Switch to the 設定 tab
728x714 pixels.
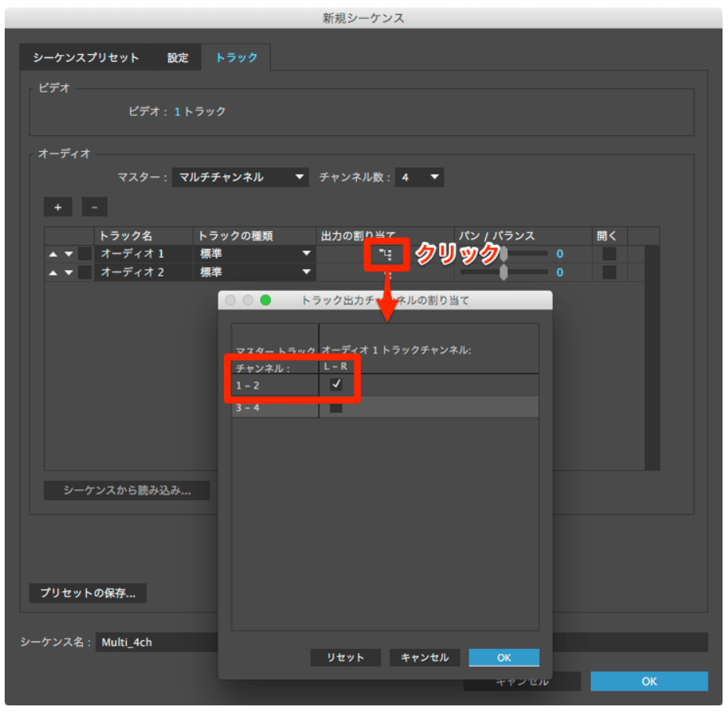(176, 57)
